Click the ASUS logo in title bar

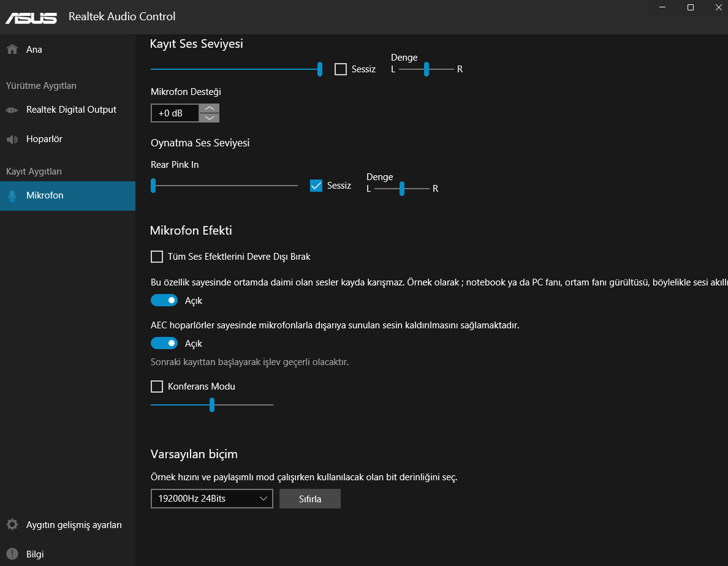pyautogui.click(x=31, y=17)
